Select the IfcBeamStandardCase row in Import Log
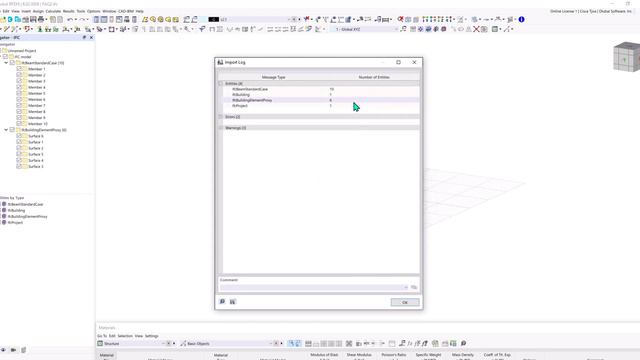 321,89
